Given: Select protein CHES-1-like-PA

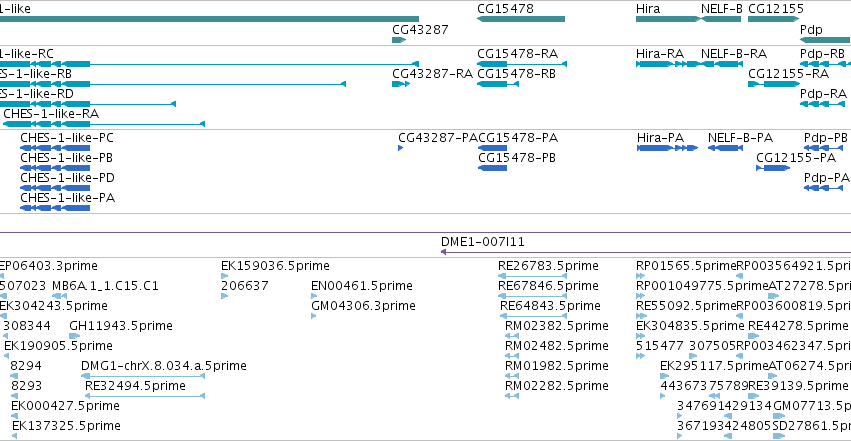Looking at the screenshot, I should click(x=55, y=208).
